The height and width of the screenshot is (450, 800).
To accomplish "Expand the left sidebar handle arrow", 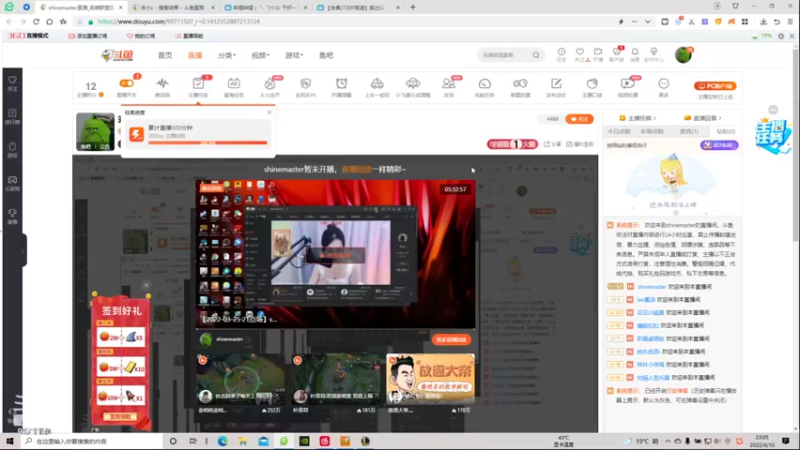I will click(22, 251).
